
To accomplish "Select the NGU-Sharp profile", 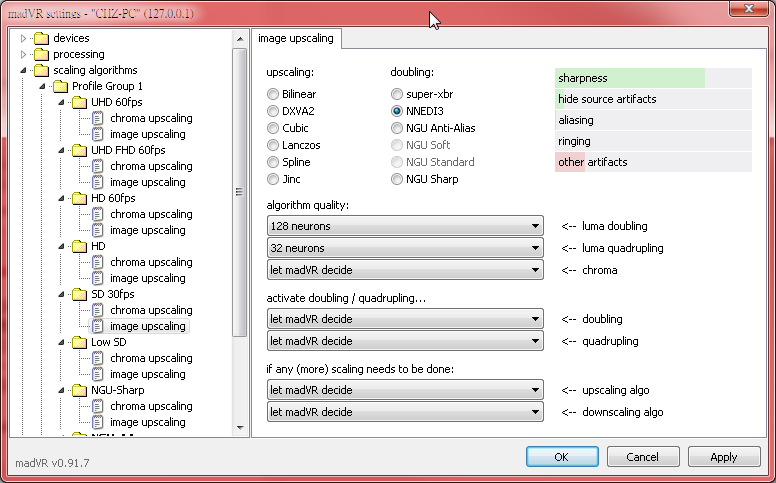I will click(118, 390).
